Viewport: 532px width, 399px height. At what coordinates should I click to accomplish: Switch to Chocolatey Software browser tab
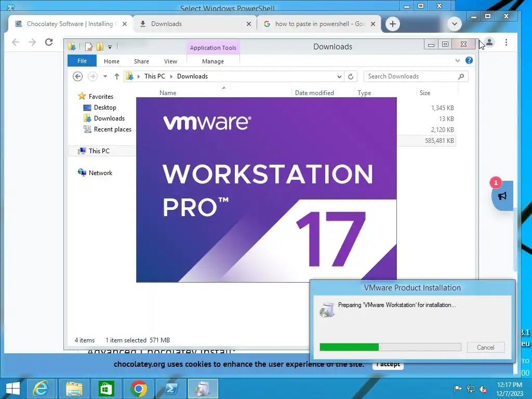[70, 24]
